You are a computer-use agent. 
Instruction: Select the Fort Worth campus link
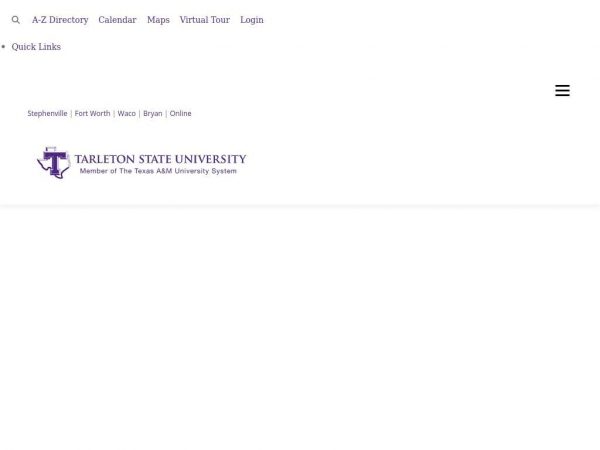click(92, 113)
